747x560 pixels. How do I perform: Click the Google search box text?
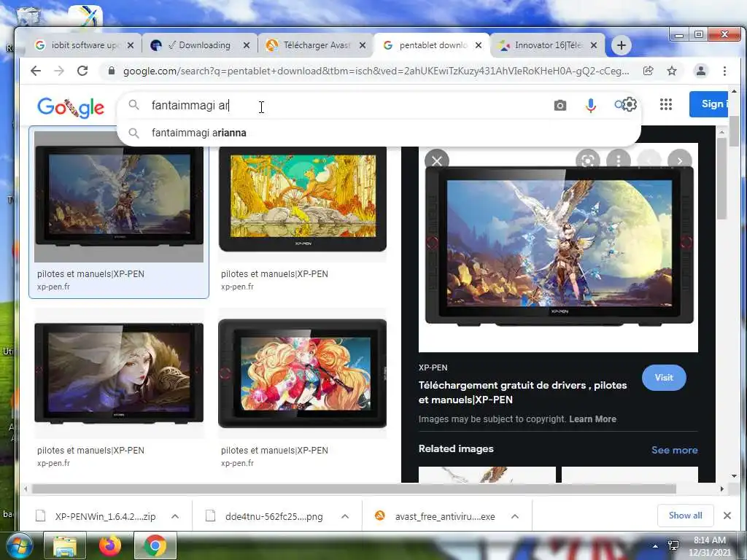tap(190, 105)
